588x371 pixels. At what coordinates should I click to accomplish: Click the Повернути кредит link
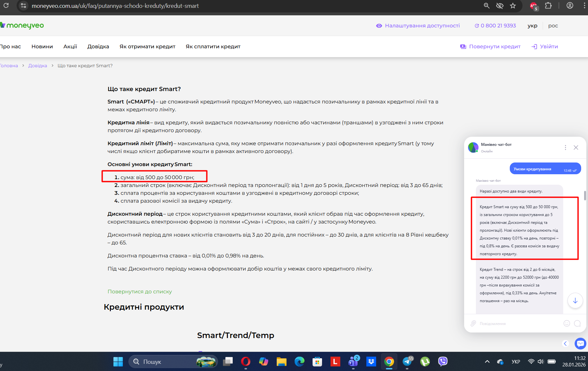coord(490,46)
